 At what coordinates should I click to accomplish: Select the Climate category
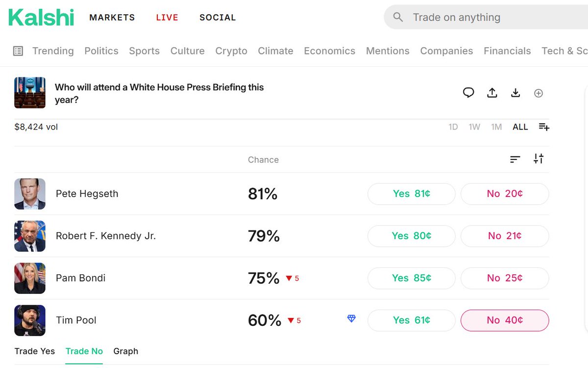pos(275,51)
